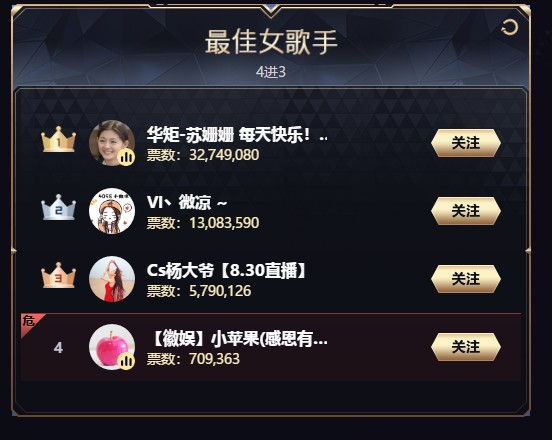Follow 华矩-苏姗姗 with 关注 button
Screen dimensions: 552x440
(x=466, y=143)
